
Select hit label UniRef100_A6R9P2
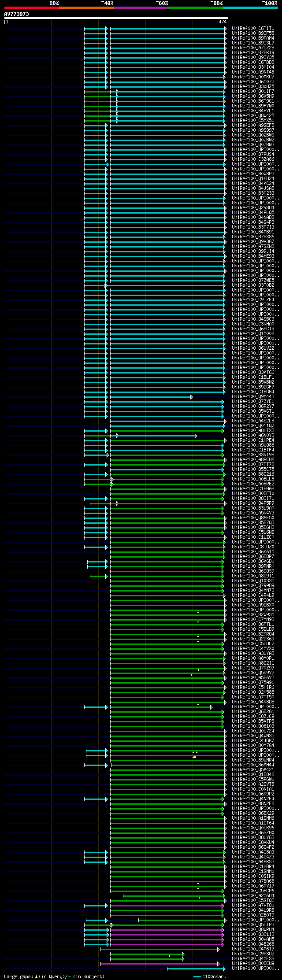[x=253, y=794]
